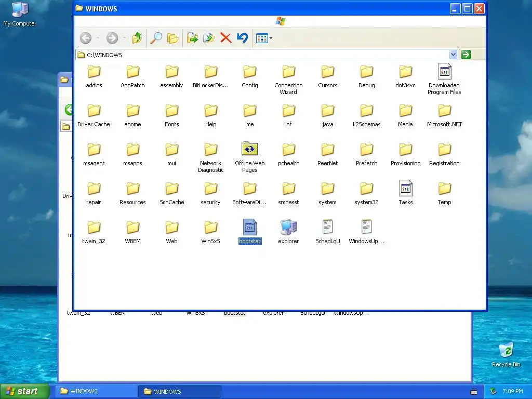Select the Recycle Bin desktop icon
This screenshot has width=532, height=399.
pos(506,354)
